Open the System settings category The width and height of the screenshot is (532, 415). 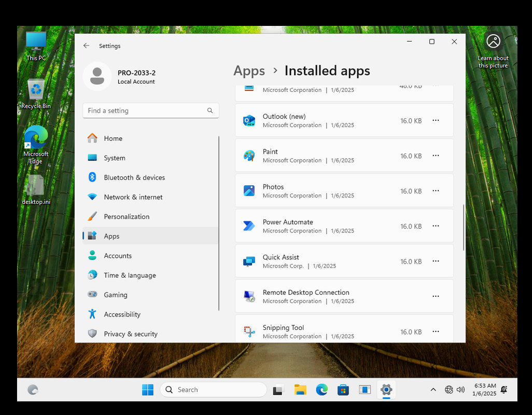click(150, 158)
